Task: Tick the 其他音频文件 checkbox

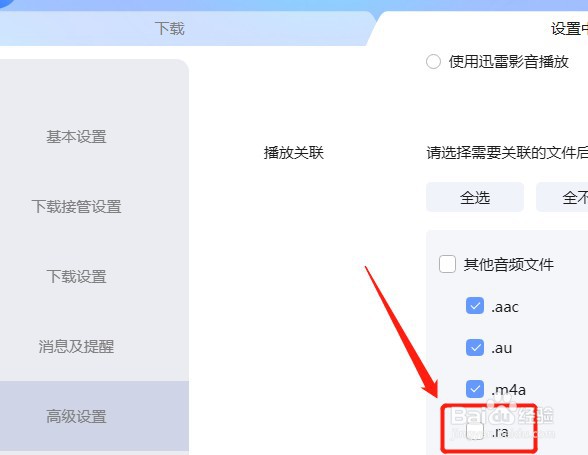Action: pyautogui.click(x=447, y=264)
